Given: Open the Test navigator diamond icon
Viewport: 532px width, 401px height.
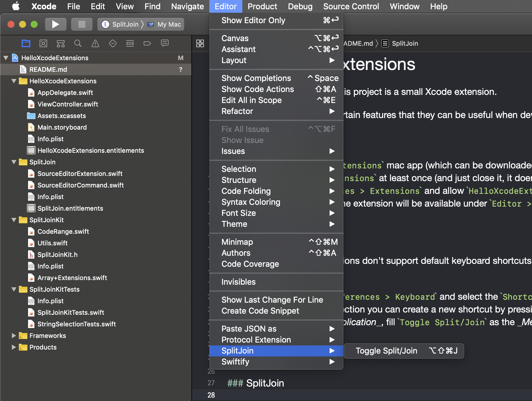Looking at the screenshot, I should pyautogui.click(x=113, y=43).
